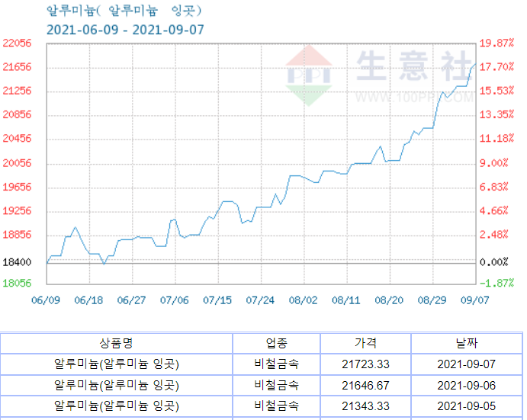Click the x-axis date 06/09
Viewport: 527px width, 420px height.
tap(46, 300)
